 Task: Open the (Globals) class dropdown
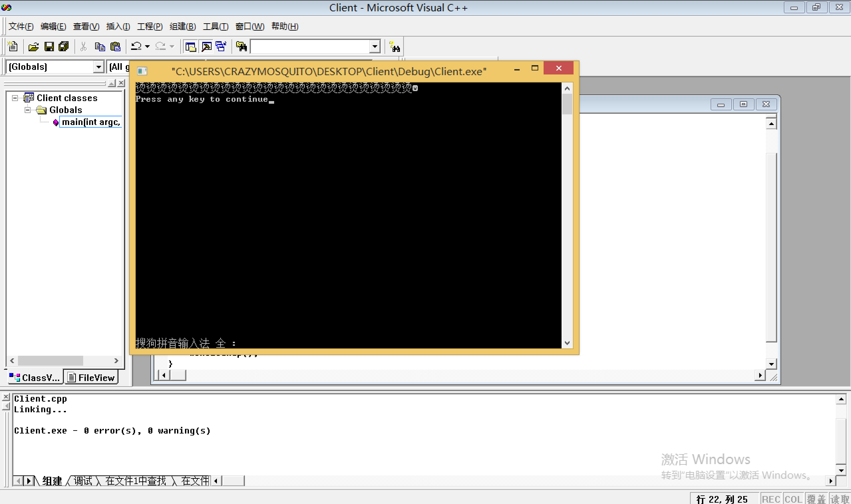(x=98, y=67)
